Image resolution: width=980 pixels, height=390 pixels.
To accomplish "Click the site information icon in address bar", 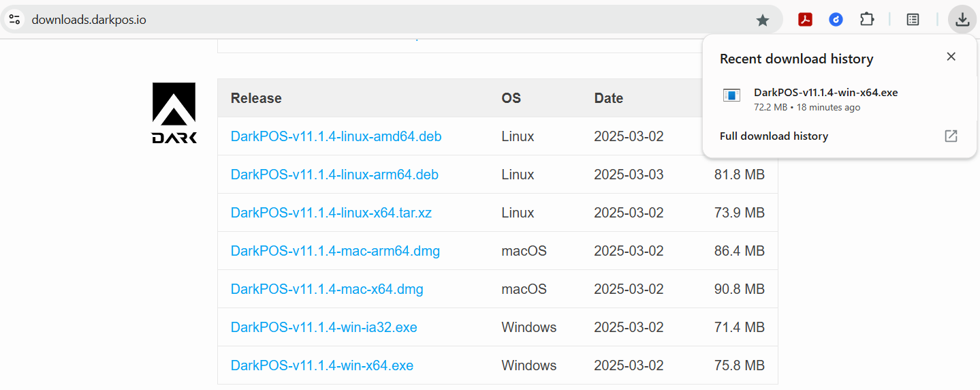I will tap(14, 20).
